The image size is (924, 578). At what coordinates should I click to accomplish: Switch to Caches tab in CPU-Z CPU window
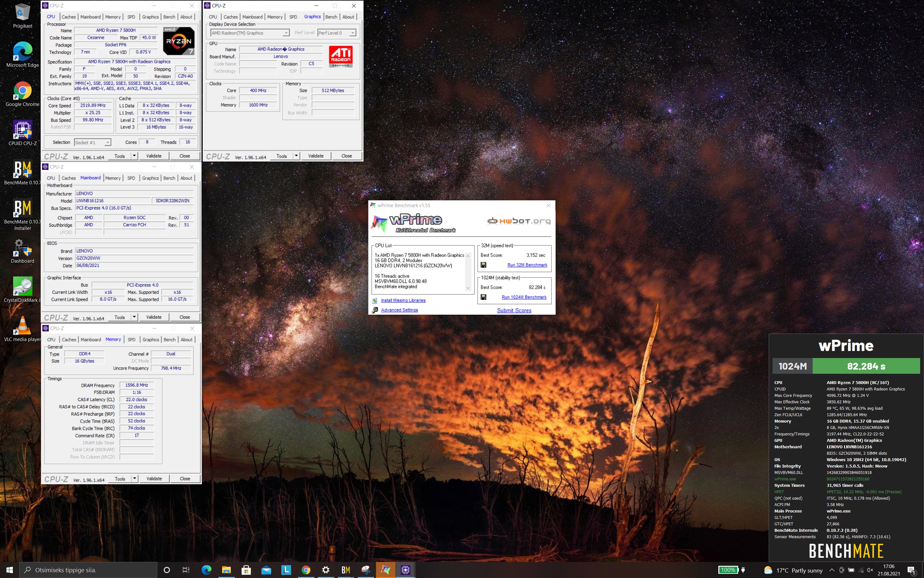69,17
